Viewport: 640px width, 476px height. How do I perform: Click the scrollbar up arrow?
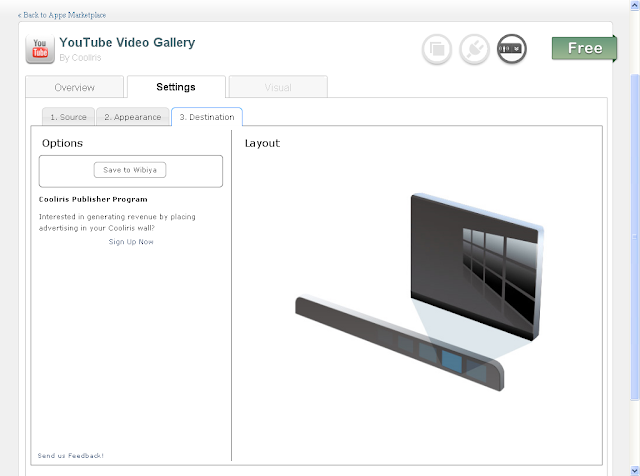(635, 4)
